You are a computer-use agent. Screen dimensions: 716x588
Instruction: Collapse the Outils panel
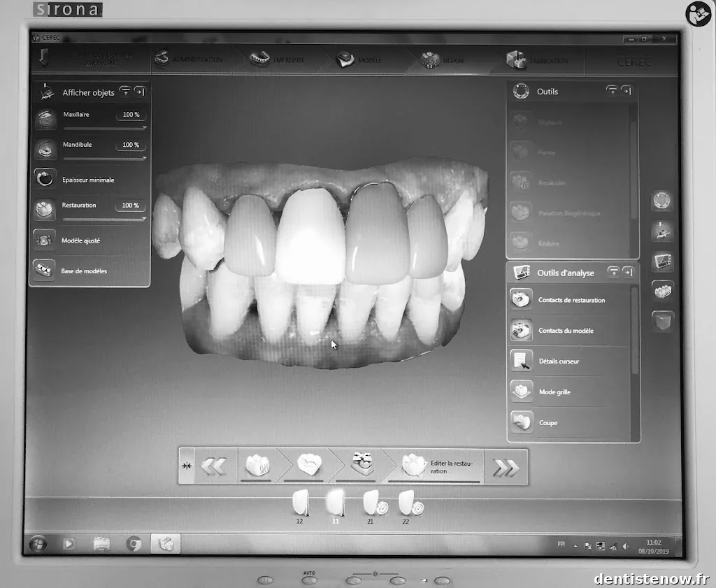(x=612, y=91)
